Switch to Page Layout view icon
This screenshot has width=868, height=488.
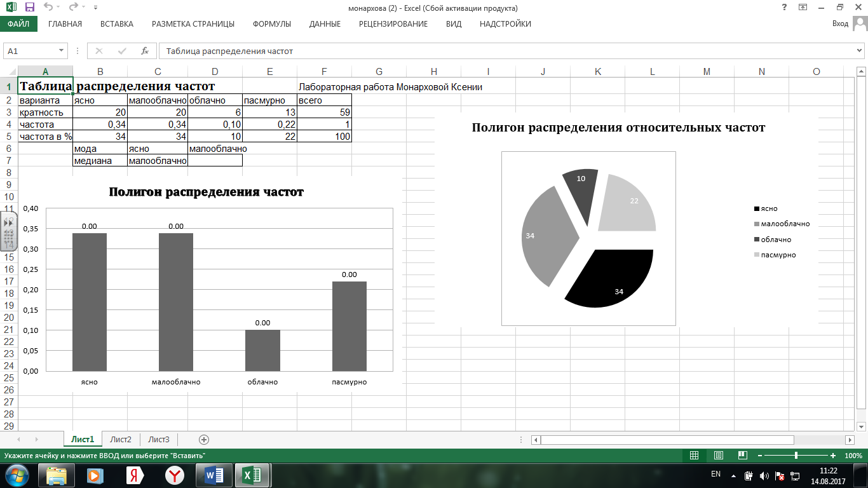719,456
